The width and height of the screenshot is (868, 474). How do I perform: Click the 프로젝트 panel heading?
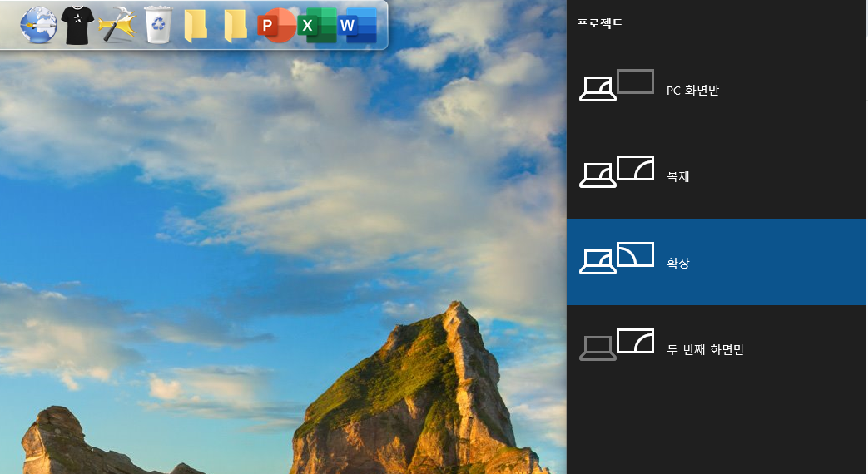point(600,23)
